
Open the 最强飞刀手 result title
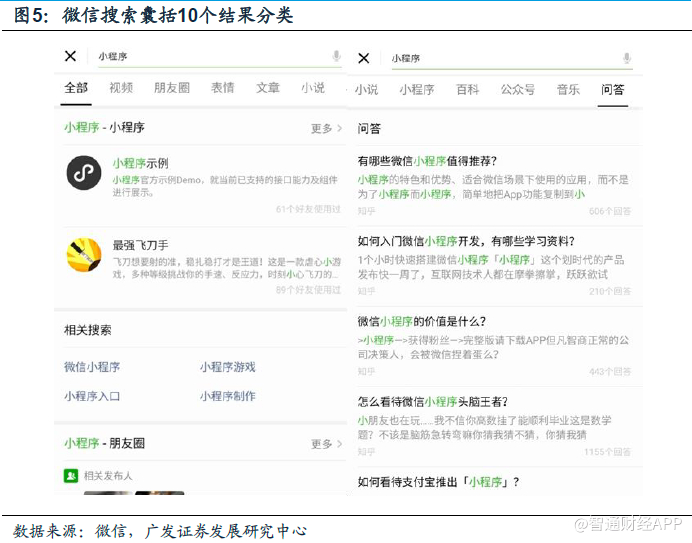(x=140, y=245)
